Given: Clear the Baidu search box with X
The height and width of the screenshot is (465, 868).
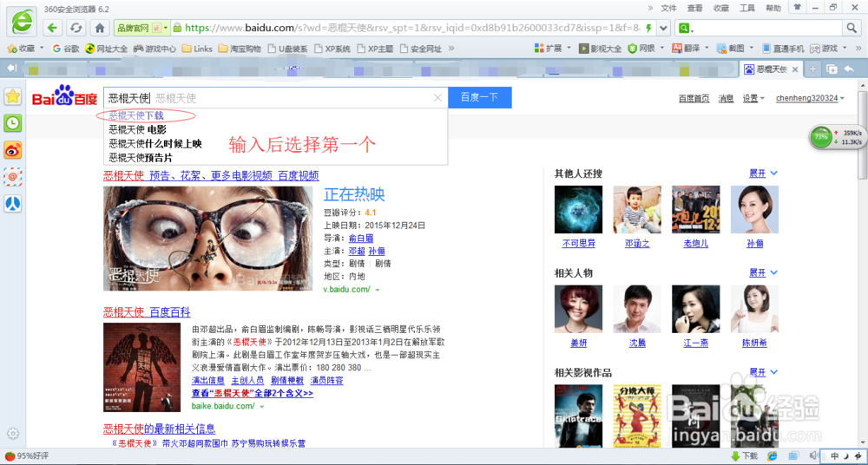Looking at the screenshot, I should pos(437,98).
